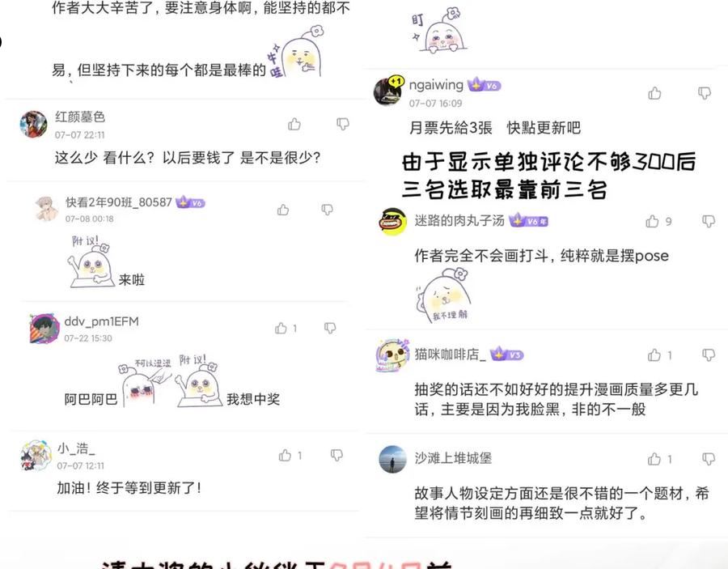Image resolution: width=728 pixels, height=569 pixels.
Task: Open ngaiwing's avatar picture
Action: [387, 91]
